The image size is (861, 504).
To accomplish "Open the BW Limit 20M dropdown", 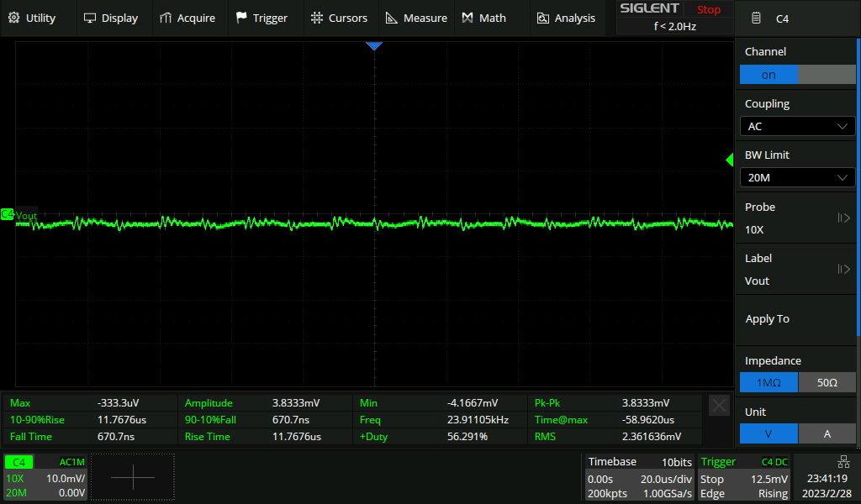I will 797,178.
